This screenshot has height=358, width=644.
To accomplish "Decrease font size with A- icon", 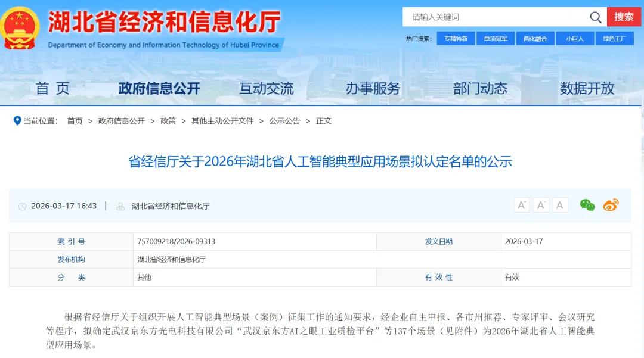I will 541,206.
